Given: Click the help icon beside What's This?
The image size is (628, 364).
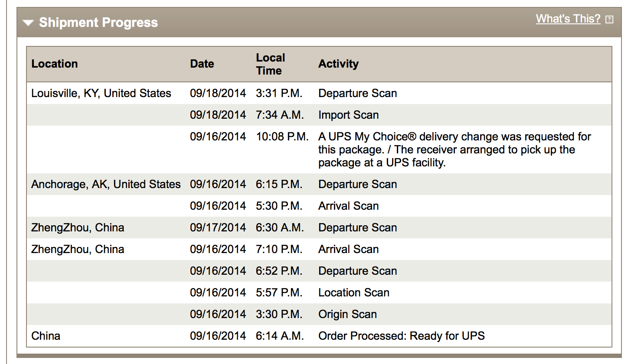Looking at the screenshot, I should 609,19.
